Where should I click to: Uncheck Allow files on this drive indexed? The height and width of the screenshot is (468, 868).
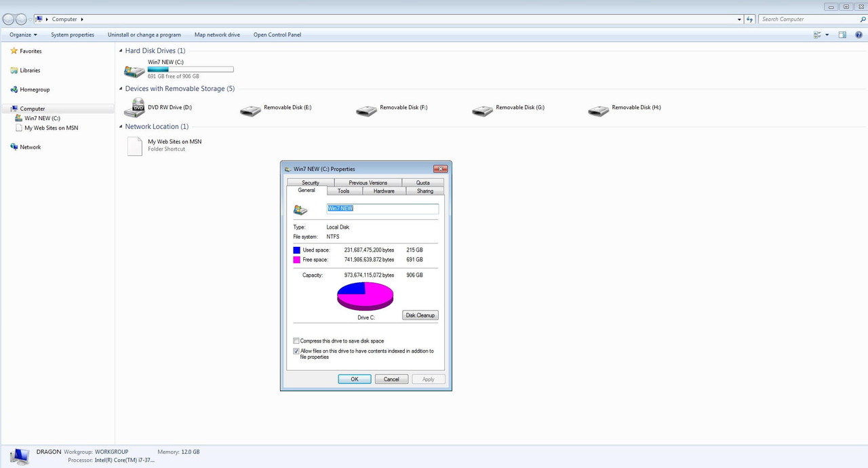(x=296, y=351)
